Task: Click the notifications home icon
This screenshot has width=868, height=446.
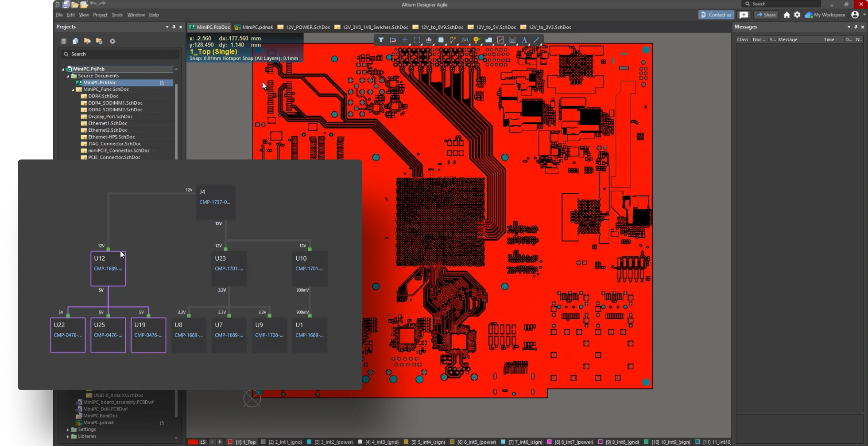Action: 787,15
